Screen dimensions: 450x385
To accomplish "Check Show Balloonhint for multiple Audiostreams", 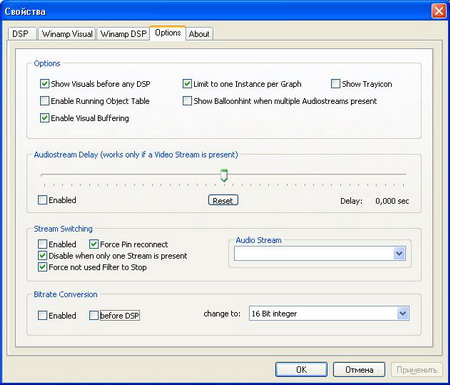I will coord(187,101).
